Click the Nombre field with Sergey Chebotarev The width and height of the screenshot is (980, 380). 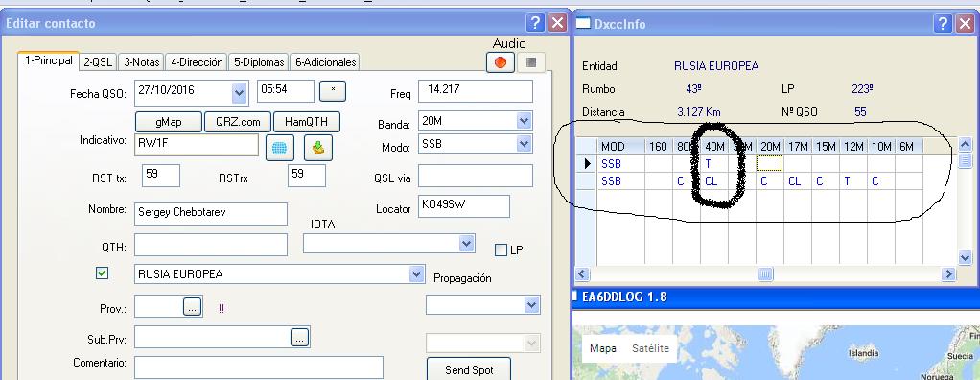(211, 213)
